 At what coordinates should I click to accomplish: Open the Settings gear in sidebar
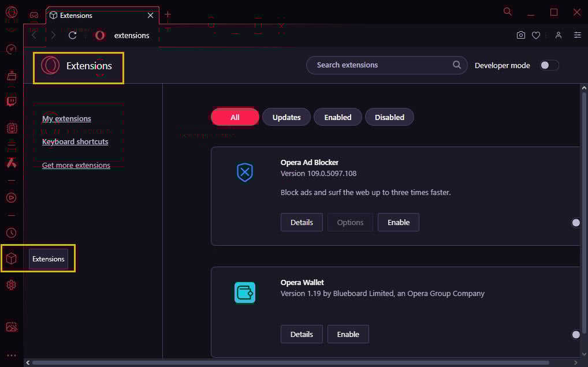pos(11,284)
